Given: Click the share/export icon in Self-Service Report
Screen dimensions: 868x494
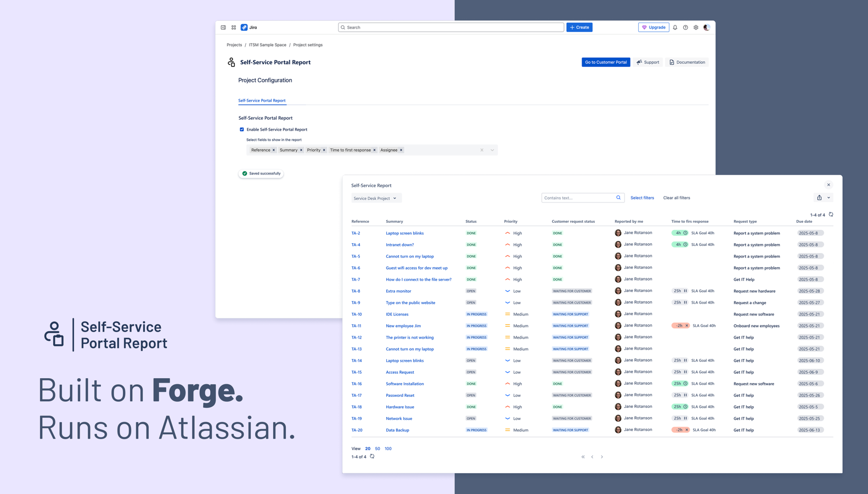Looking at the screenshot, I should click(x=819, y=198).
